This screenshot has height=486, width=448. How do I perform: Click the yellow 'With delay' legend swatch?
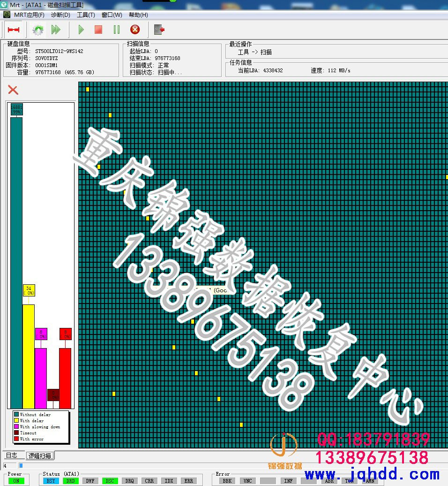click(16, 421)
